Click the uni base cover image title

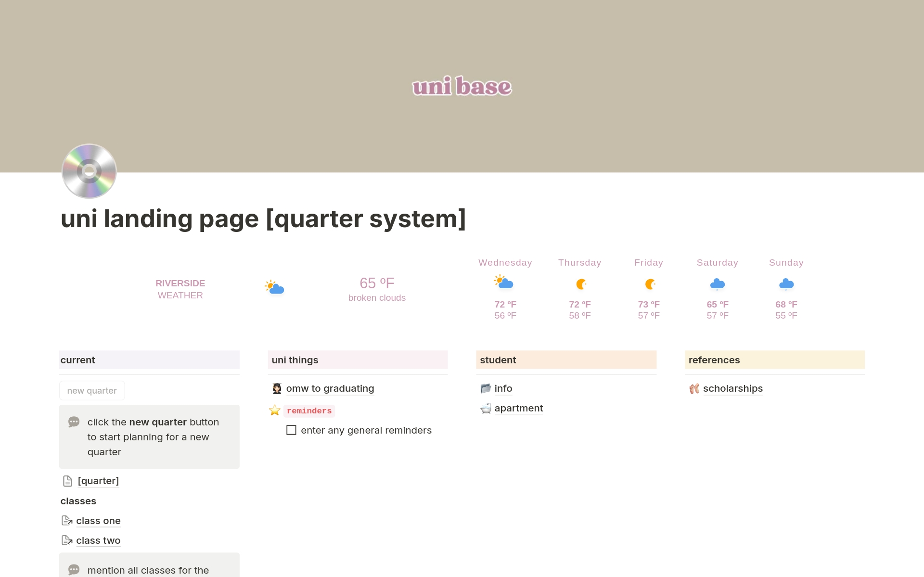click(x=462, y=87)
